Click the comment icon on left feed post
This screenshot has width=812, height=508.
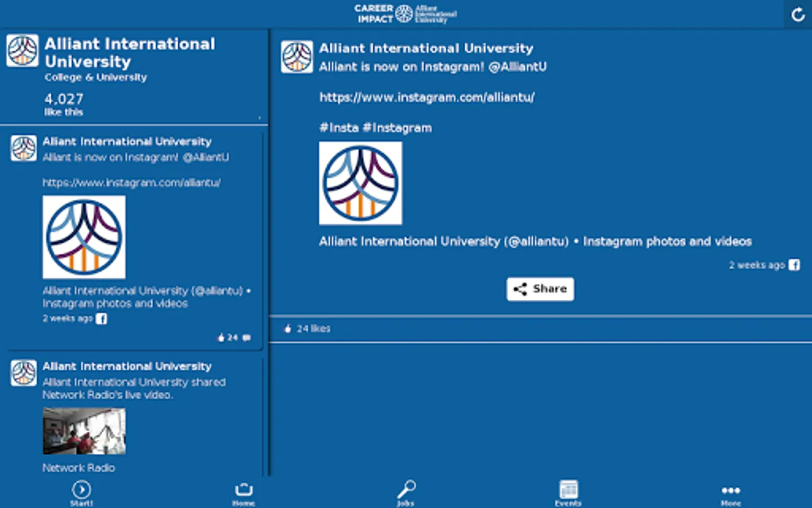[x=246, y=338]
